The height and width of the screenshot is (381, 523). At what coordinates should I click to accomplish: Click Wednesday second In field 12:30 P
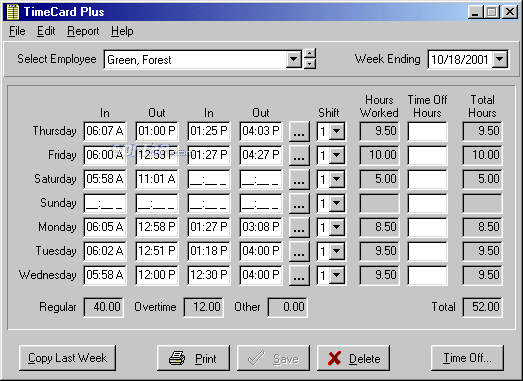[x=209, y=275]
